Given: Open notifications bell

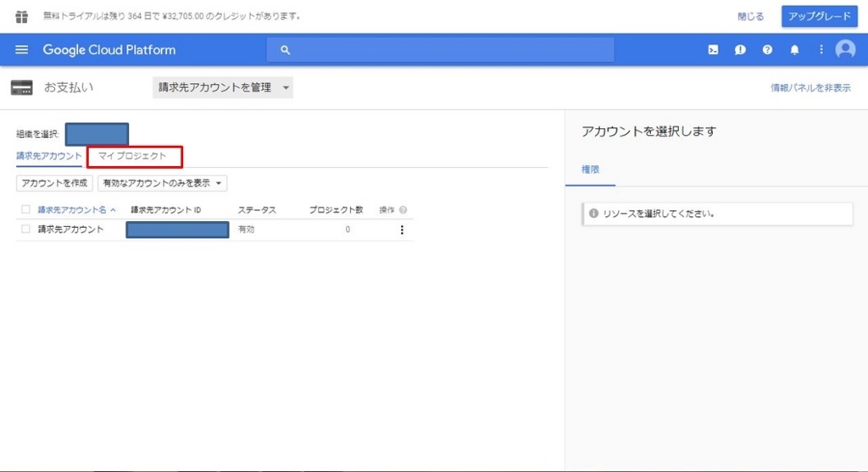Looking at the screenshot, I should pyautogui.click(x=794, y=50).
